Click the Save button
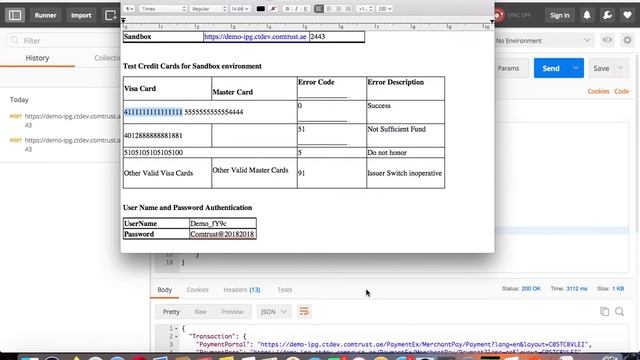 pyautogui.click(x=601, y=68)
